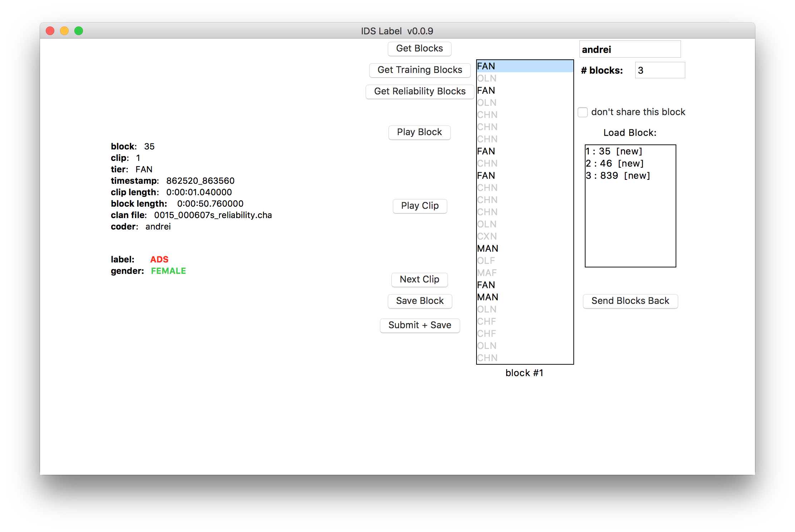
Task: Enable don't share this block checkbox
Action: coord(583,112)
